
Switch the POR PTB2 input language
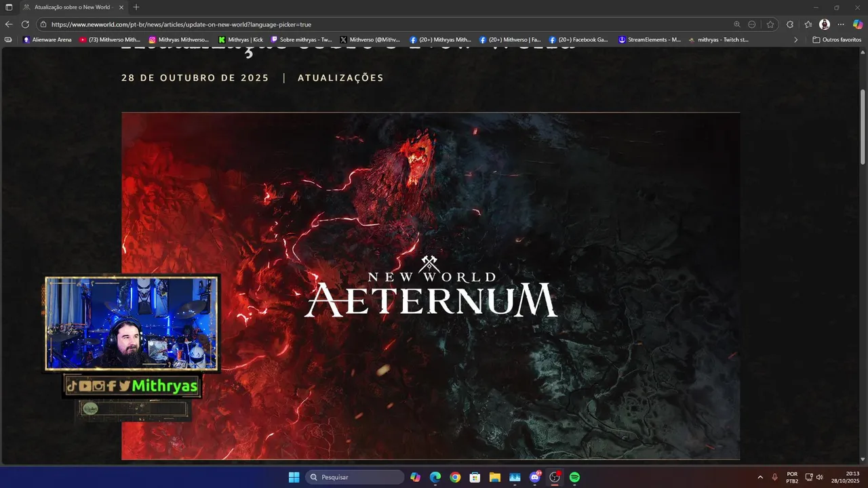pyautogui.click(x=792, y=477)
